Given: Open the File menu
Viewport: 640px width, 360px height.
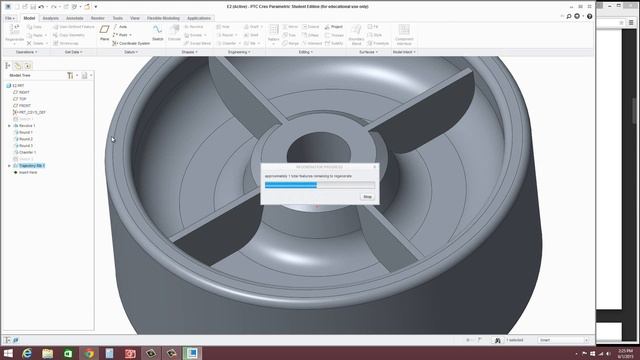Looking at the screenshot, I should (10, 18).
